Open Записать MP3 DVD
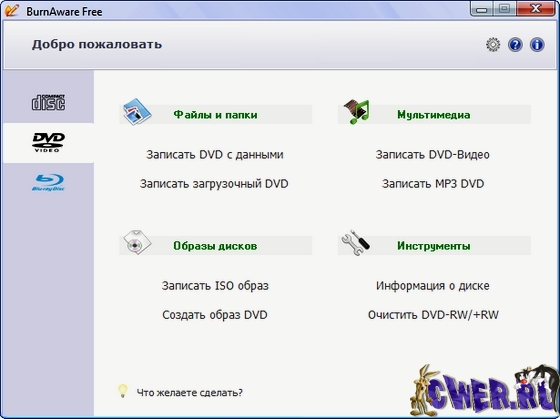The image size is (560, 419). [433, 184]
